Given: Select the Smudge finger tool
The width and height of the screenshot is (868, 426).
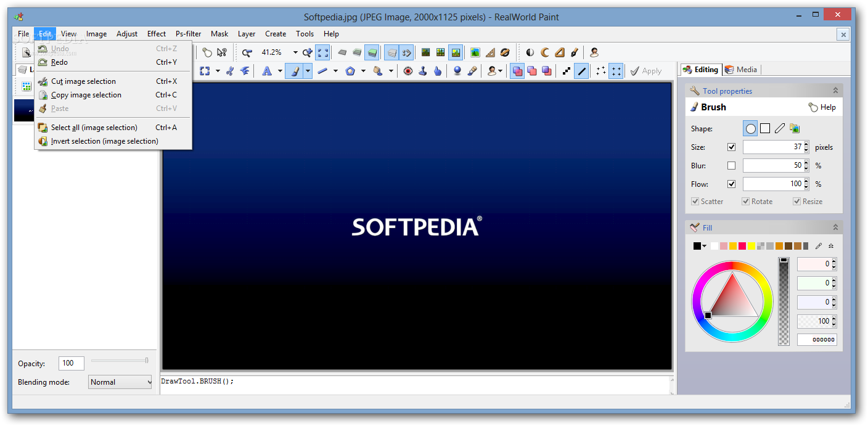Looking at the screenshot, I should 438,71.
